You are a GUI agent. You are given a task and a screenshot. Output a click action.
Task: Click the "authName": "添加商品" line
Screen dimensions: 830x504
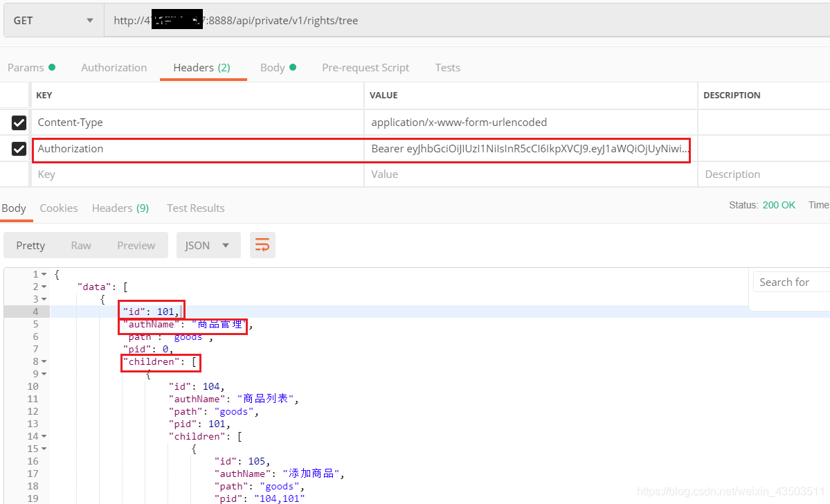click(x=280, y=474)
